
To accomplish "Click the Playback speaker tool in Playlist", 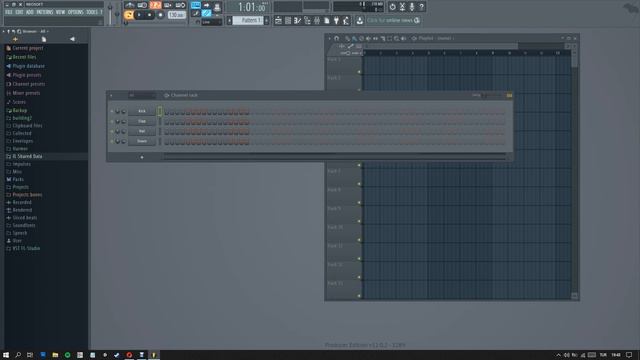I will pos(403,38).
